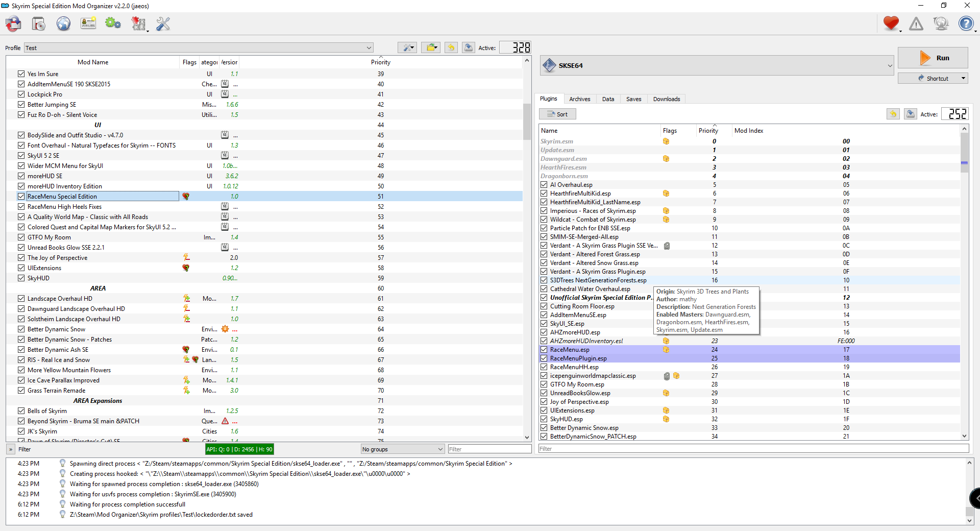Open Nexus via the globe icon

(x=64, y=23)
